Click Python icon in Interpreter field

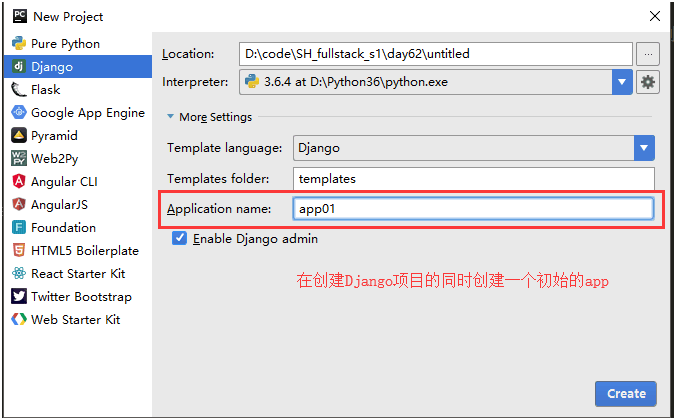click(252, 81)
